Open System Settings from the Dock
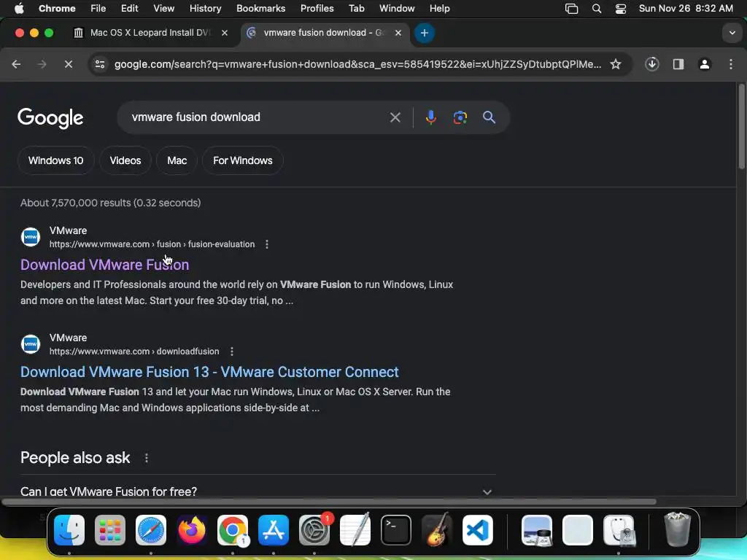This screenshot has width=747, height=560. (314, 530)
